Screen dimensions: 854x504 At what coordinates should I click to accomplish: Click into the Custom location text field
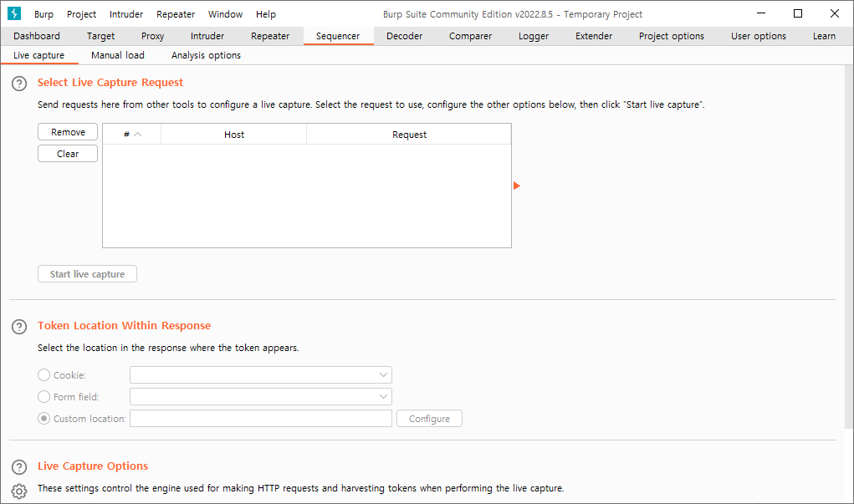[x=261, y=419]
